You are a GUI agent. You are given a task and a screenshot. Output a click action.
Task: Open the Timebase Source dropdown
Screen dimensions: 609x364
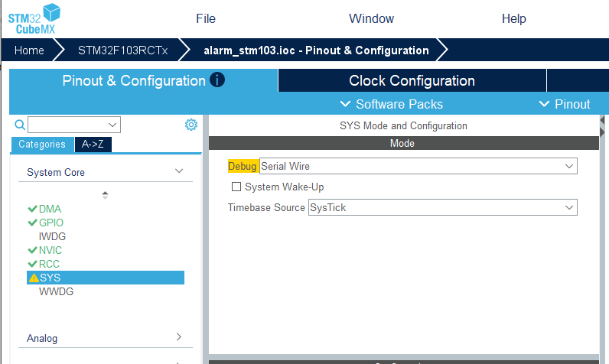[443, 207]
